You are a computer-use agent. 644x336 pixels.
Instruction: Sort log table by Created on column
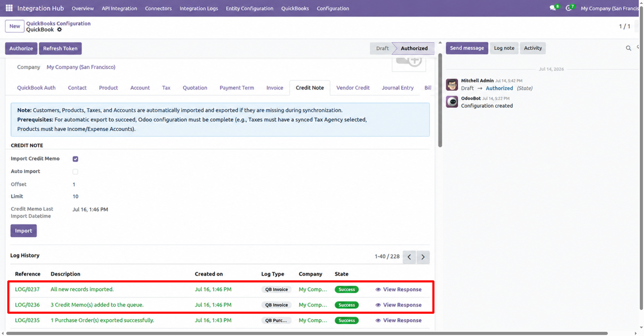pos(209,274)
